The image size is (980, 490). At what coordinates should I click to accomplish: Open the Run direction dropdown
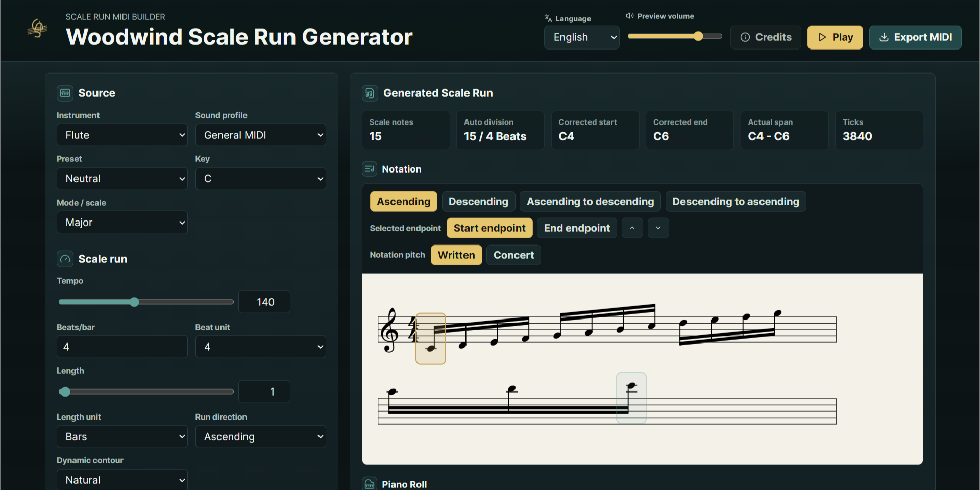(260, 437)
